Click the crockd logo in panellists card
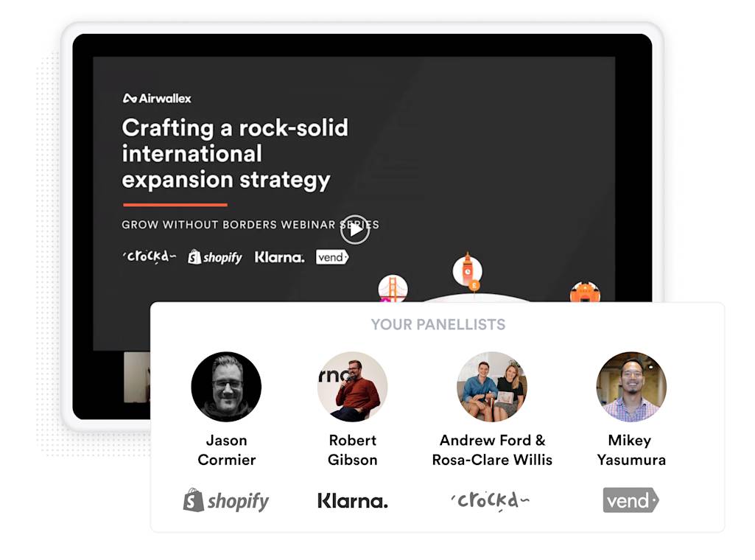Screen dimensions: 755x560 click(x=490, y=500)
